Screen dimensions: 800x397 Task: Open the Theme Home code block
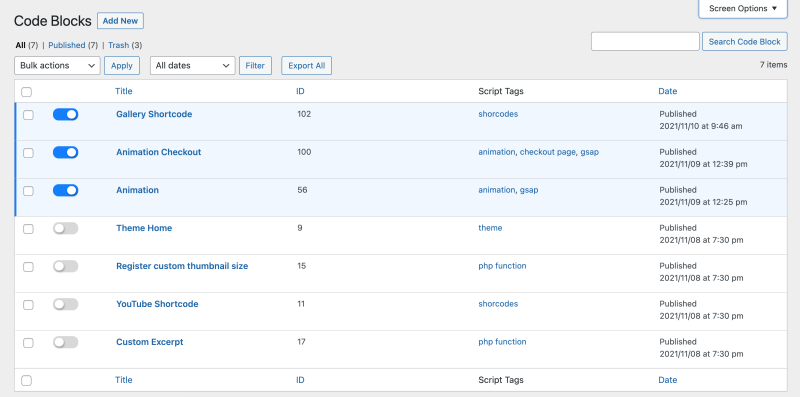144,228
